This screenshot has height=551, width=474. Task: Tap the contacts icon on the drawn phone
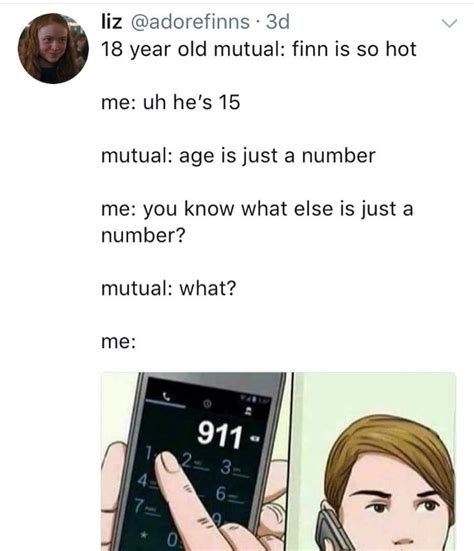coord(248,411)
